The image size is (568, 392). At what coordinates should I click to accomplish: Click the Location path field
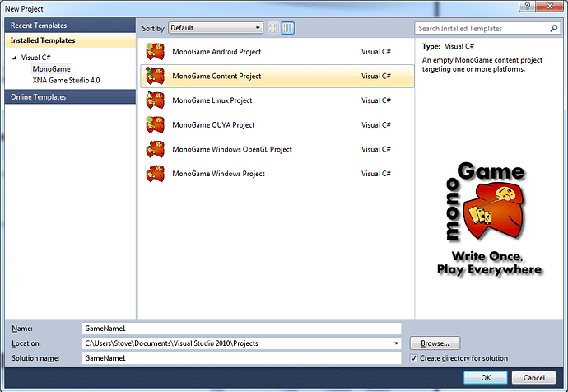pos(242,343)
